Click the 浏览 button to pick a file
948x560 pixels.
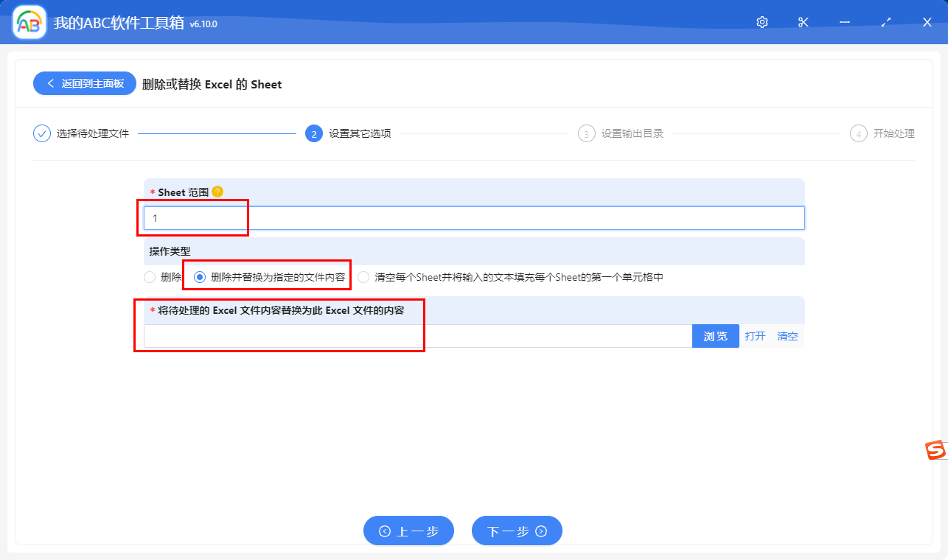714,335
